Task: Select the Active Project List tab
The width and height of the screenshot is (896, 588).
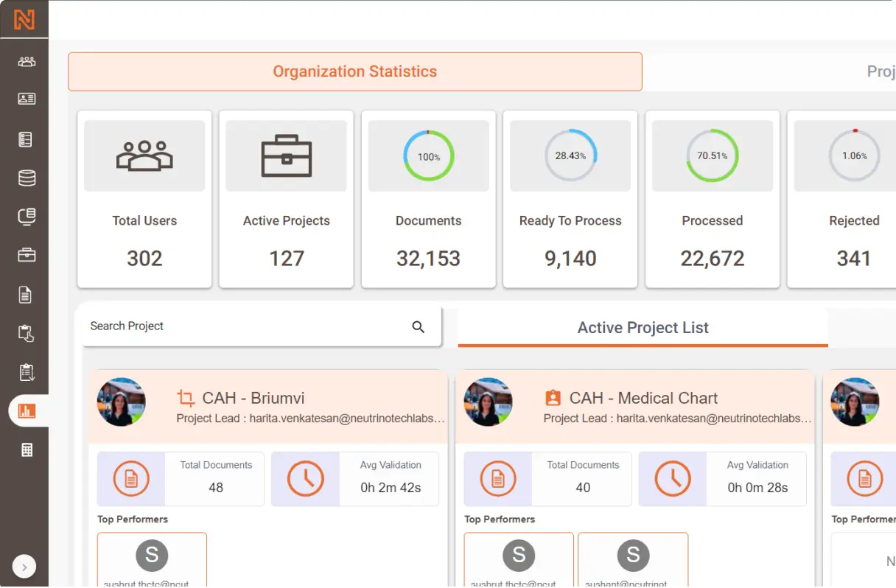Action: [643, 328]
